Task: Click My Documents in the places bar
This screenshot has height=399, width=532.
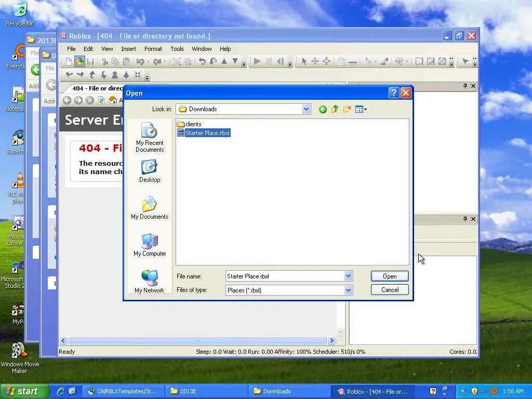Action: [150, 208]
